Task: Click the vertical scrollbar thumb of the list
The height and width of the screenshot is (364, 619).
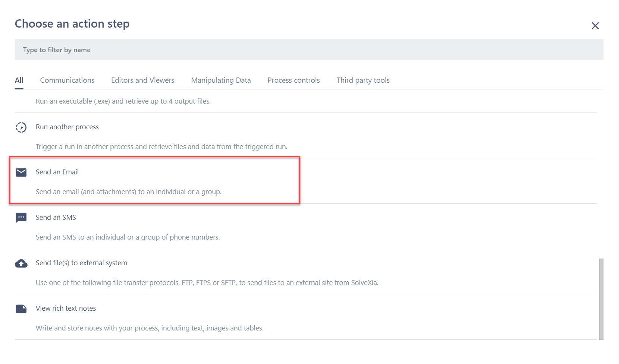Action: [x=601, y=299]
